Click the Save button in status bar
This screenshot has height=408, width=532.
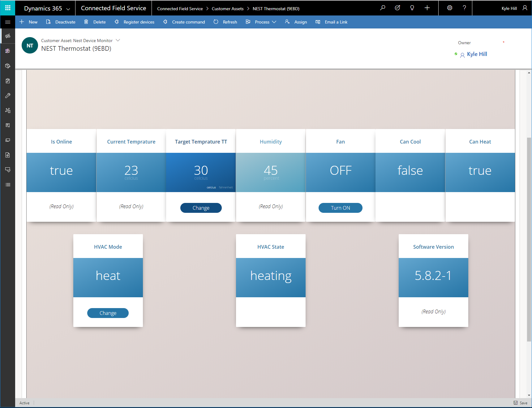tap(521, 403)
